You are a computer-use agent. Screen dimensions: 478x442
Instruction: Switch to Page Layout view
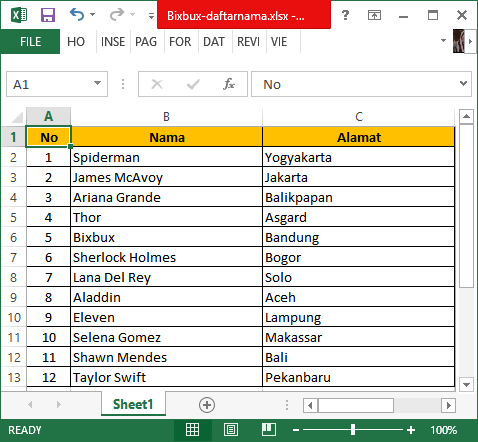click(231, 430)
